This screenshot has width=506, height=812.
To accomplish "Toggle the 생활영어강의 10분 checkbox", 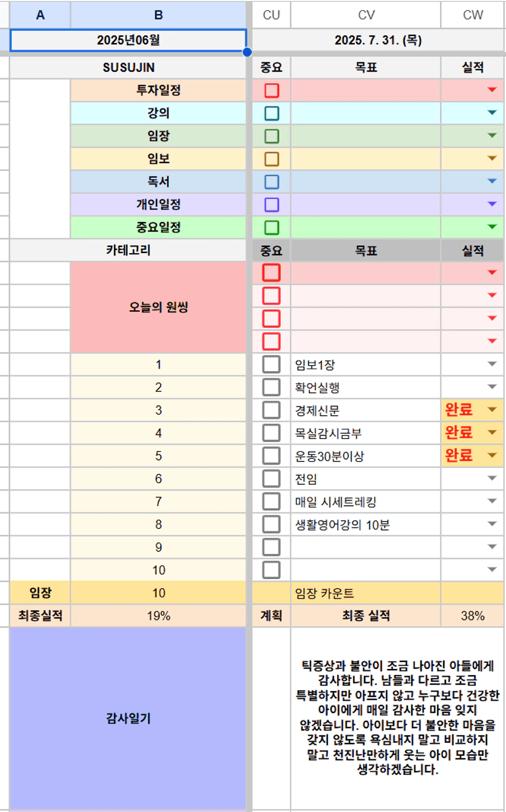I will (272, 524).
